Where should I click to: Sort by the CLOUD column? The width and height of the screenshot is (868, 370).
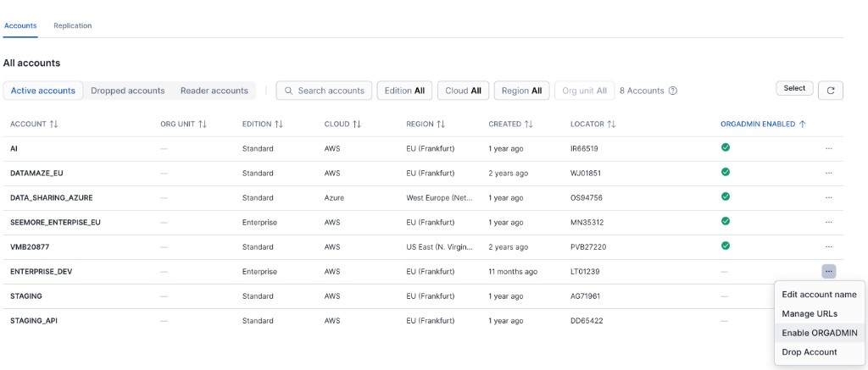pyautogui.click(x=342, y=124)
